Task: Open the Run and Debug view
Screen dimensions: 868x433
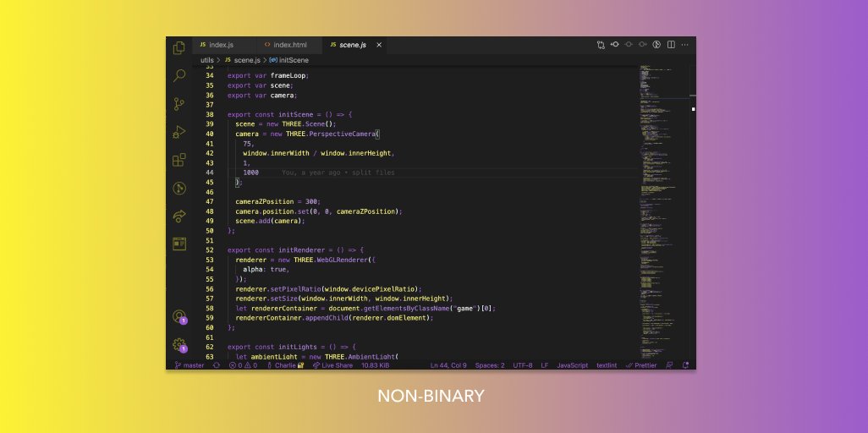Action: (x=179, y=132)
